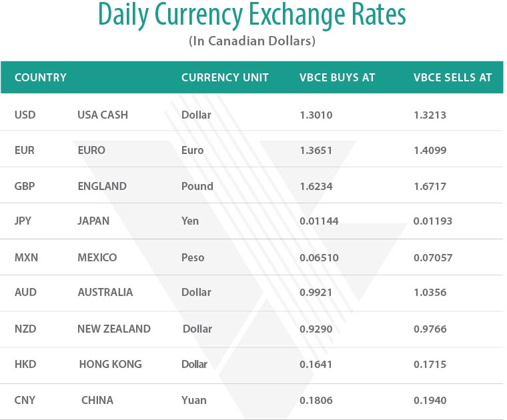Click the VBCE BUYS AT header
This screenshot has width=507, height=420.
[337, 77]
